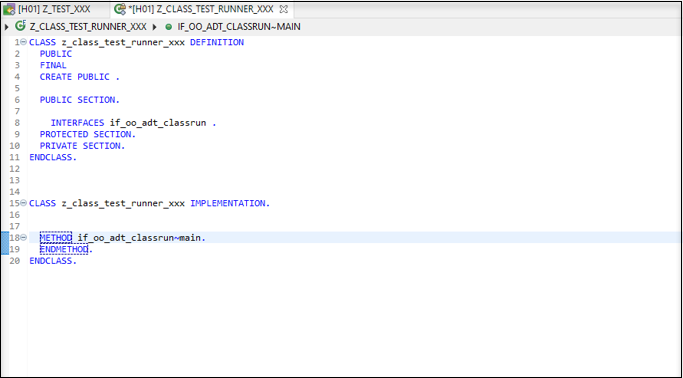Collapse the class implementation fold at line 15
The width and height of the screenshot is (683, 378).
coord(24,203)
